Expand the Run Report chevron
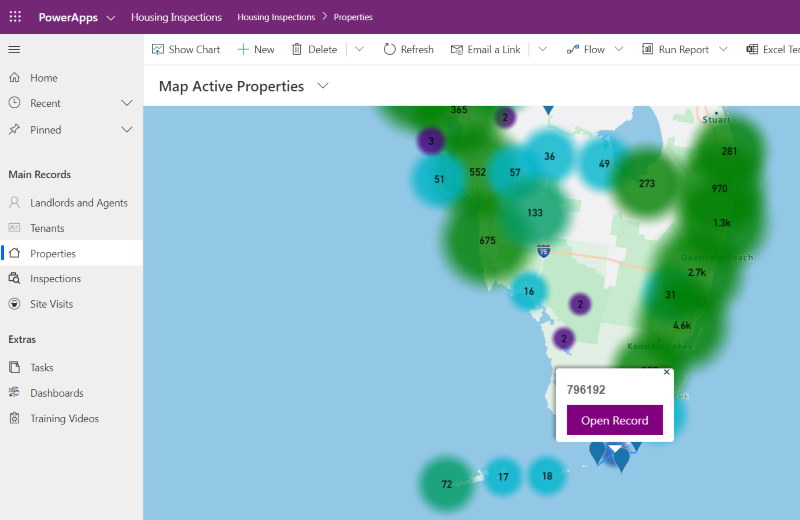 point(723,49)
